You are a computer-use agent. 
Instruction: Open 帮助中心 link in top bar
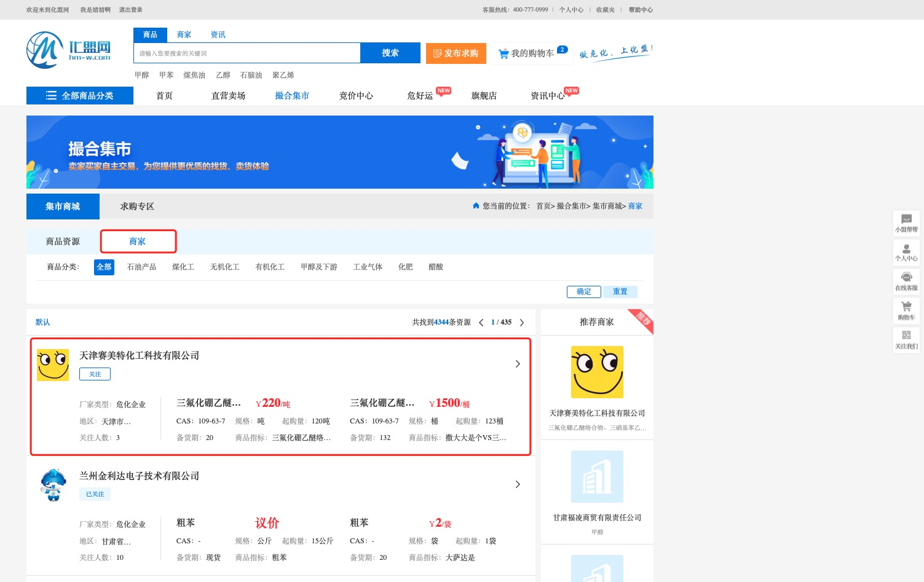(x=641, y=10)
